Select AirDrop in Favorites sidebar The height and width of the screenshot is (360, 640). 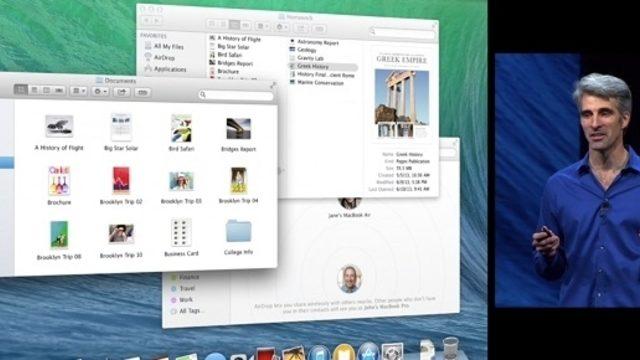(160, 58)
